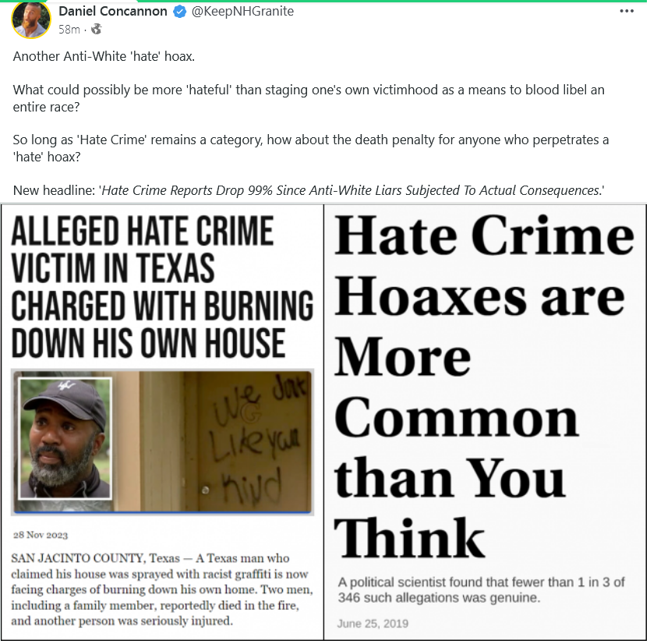Open the 58m post timestamp
Screen dimensions: 650x644
click(69, 30)
